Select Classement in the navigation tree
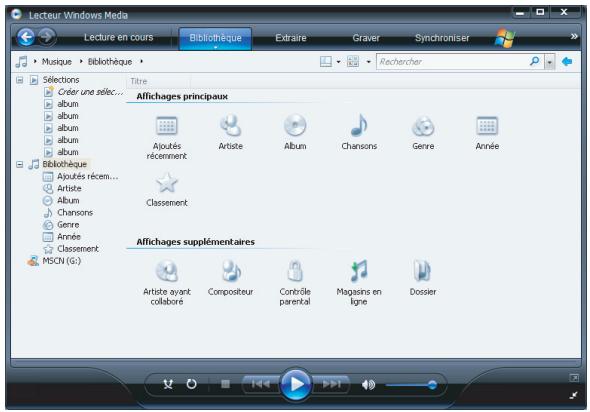 [x=78, y=249]
